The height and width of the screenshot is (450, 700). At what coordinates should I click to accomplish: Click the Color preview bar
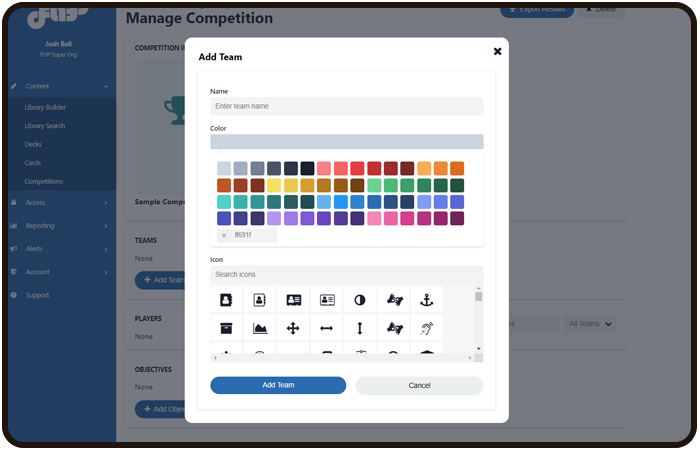click(x=347, y=142)
